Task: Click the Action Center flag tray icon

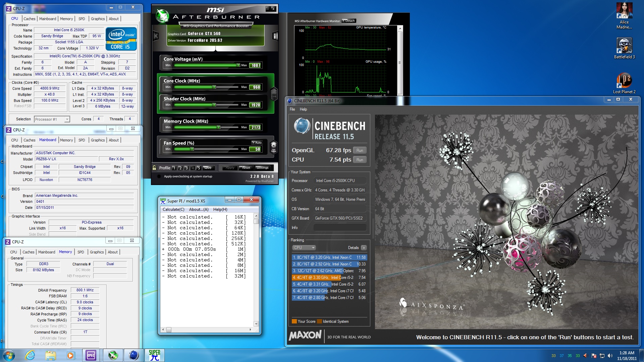Action: 594,356
